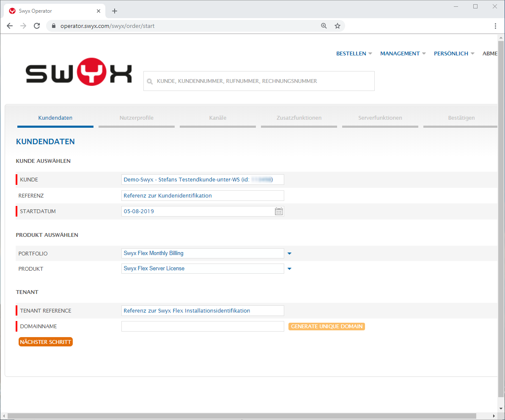Open the Chrome three-dot menu
505x420 pixels.
click(495, 26)
